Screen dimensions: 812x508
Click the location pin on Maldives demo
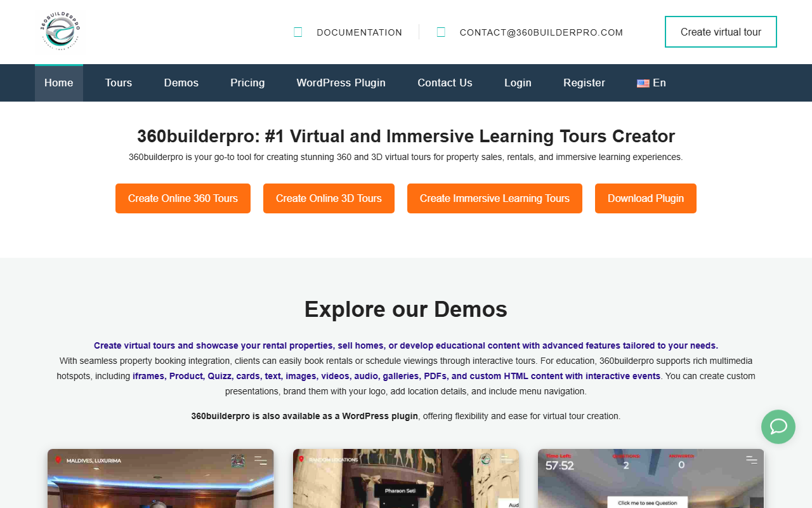(x=58, y=460)
